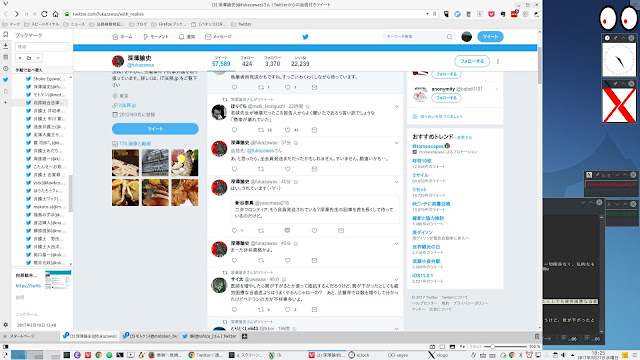
Task: Open the 通知 notifications item
Action: tap(187, 37)
